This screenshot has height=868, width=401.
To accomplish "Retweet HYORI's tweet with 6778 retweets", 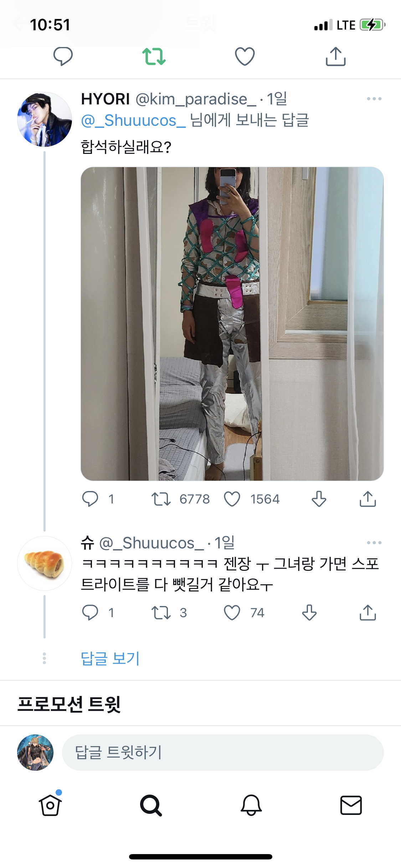I will [x=161, y=499].
